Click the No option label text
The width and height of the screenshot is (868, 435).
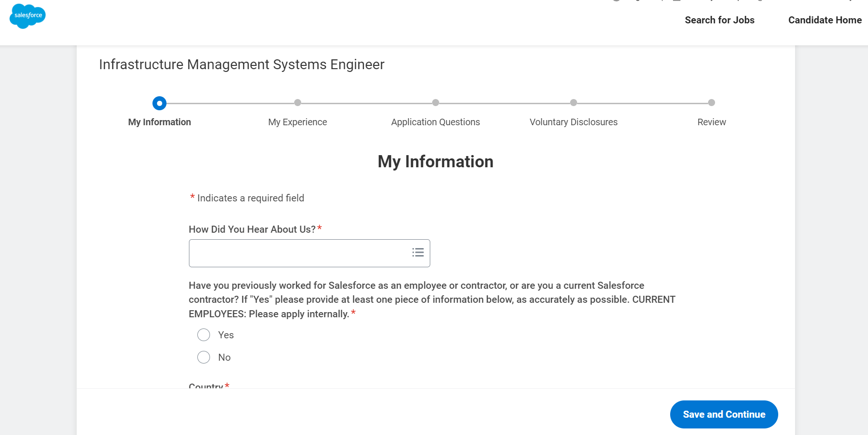coord(224,357)
